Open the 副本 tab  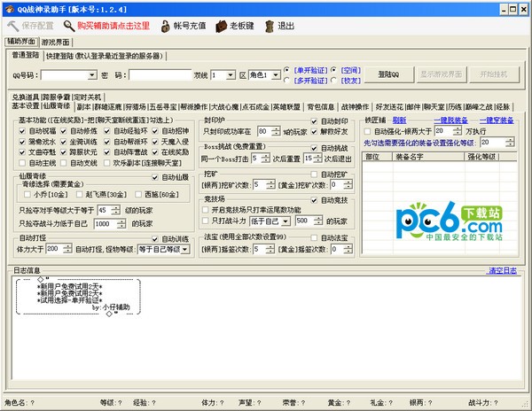pos(83,107)
